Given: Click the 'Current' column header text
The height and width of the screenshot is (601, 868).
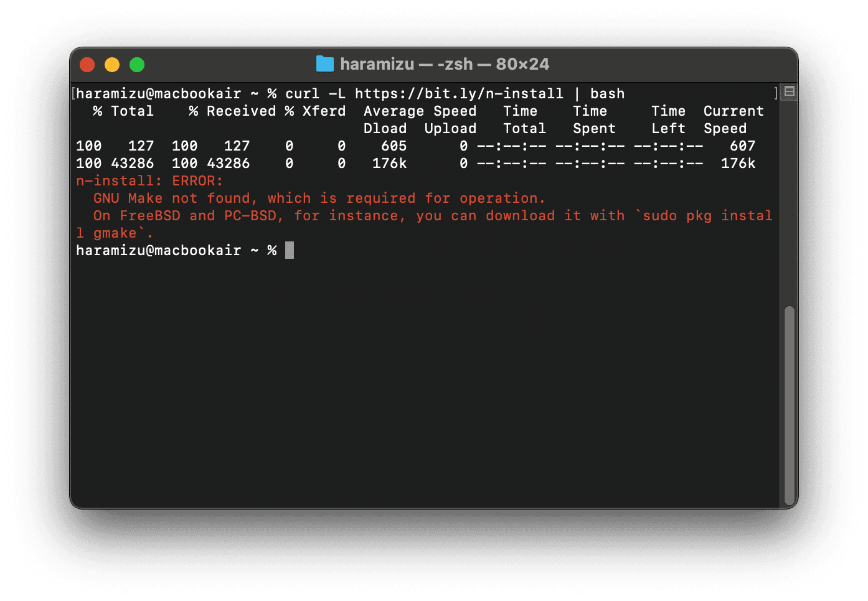Looking at the screenshot, I should point(734,111).
